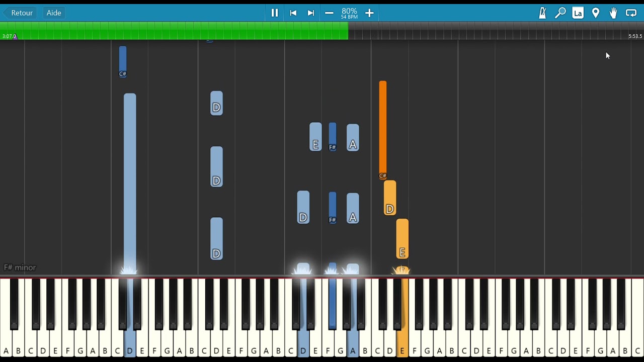Select the upper F# falling note
This screenshot has width=644, height=362.
(333, 136)
